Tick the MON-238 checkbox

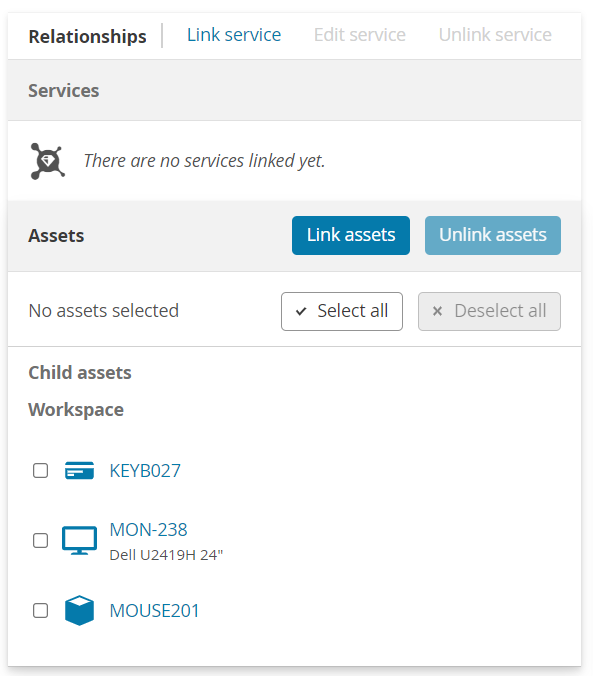pyautogui.click(x=41, y=540)
